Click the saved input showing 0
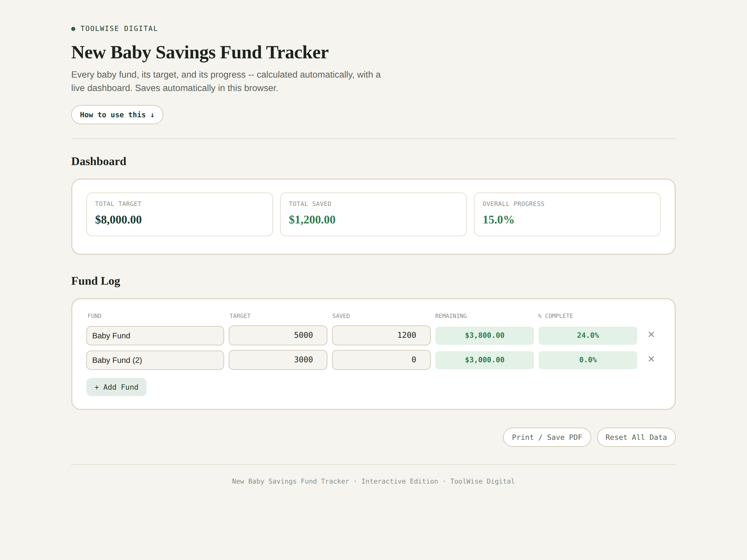Viewport: 747px width, 560px height. (381, 360)
